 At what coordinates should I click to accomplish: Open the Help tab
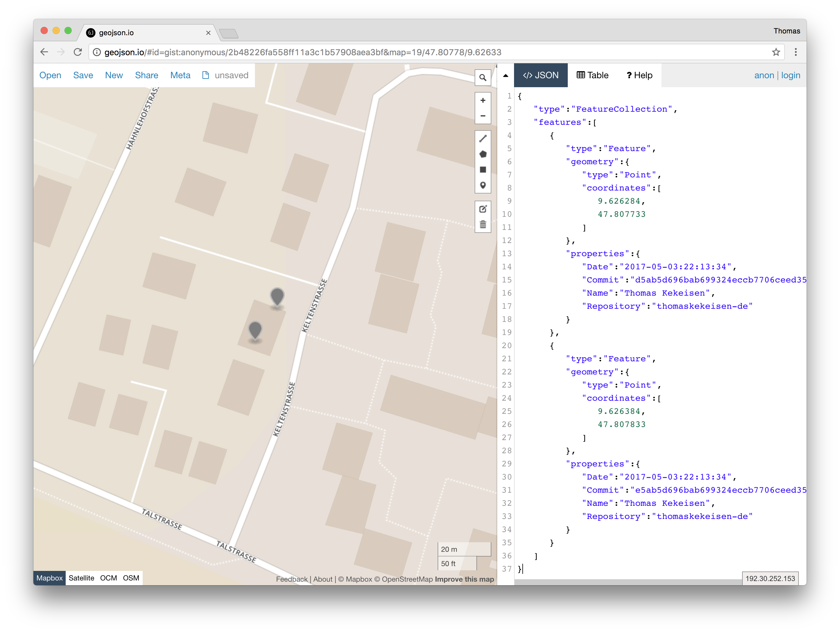pyautogui.click(x=639, y=75)
